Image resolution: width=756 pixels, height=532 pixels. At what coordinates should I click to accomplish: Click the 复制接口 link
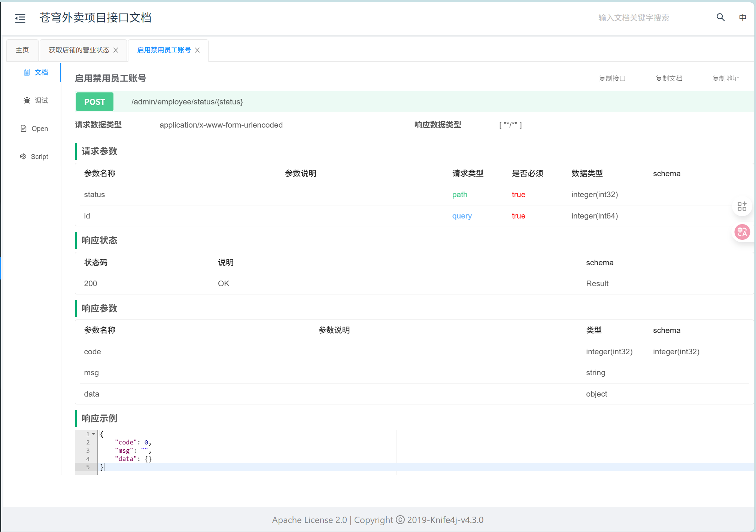point(613,78)
